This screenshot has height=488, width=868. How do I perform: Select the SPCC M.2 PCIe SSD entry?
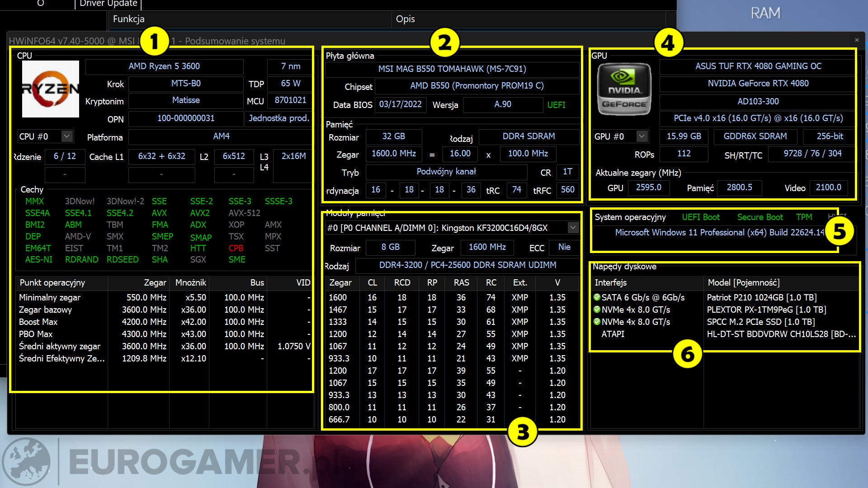point(726,322)
